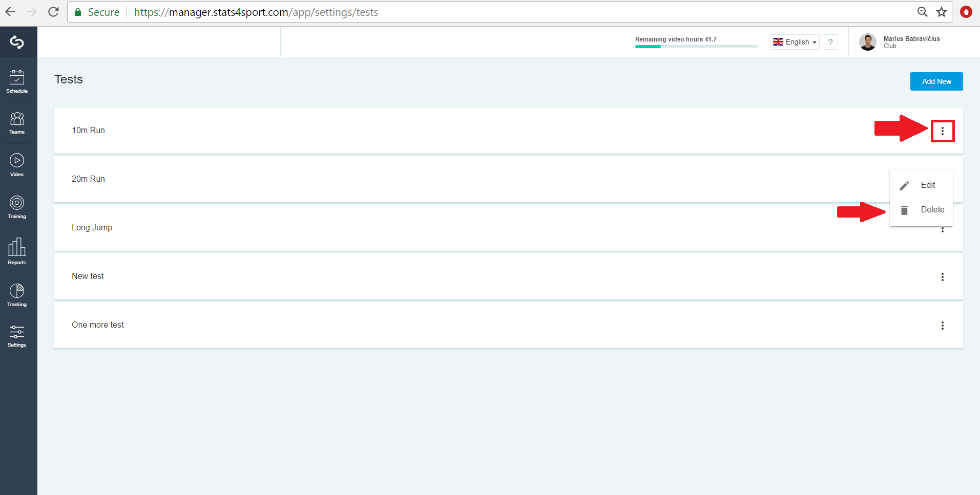Open the Schedule section in sidebar

[17, 82]
